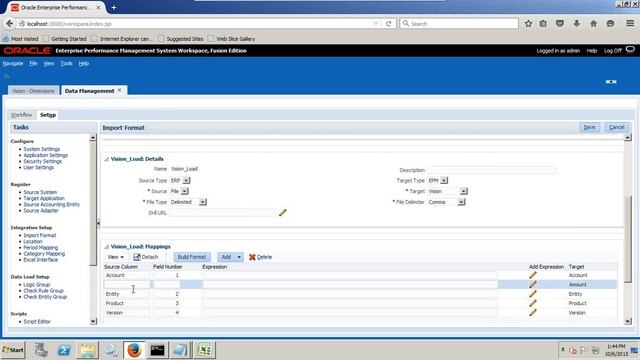Open the Source File dropdown

pyautogui.click(x=185, y=191)
